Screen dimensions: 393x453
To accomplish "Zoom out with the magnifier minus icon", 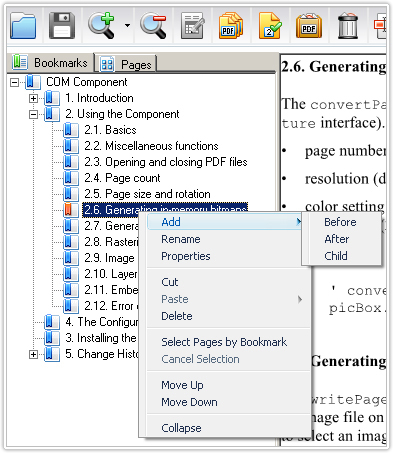I will pyautogui.click(x=153, y=25).
